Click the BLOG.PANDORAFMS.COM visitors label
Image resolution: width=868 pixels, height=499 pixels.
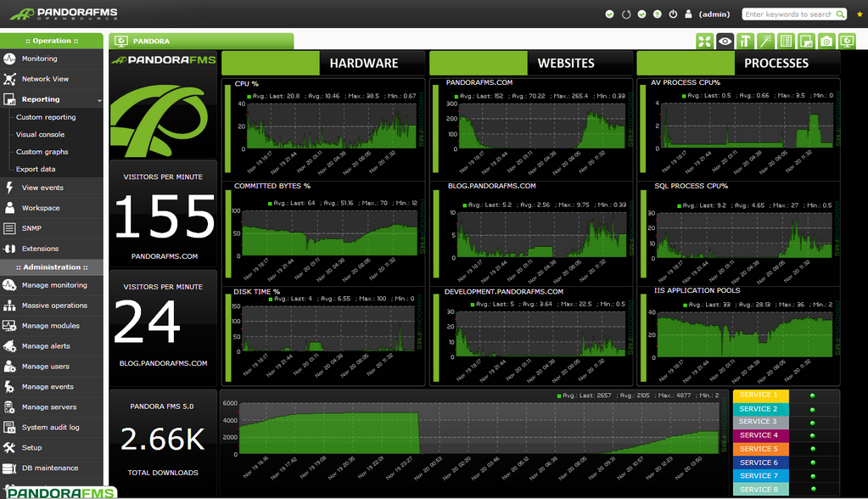(163, 363)
